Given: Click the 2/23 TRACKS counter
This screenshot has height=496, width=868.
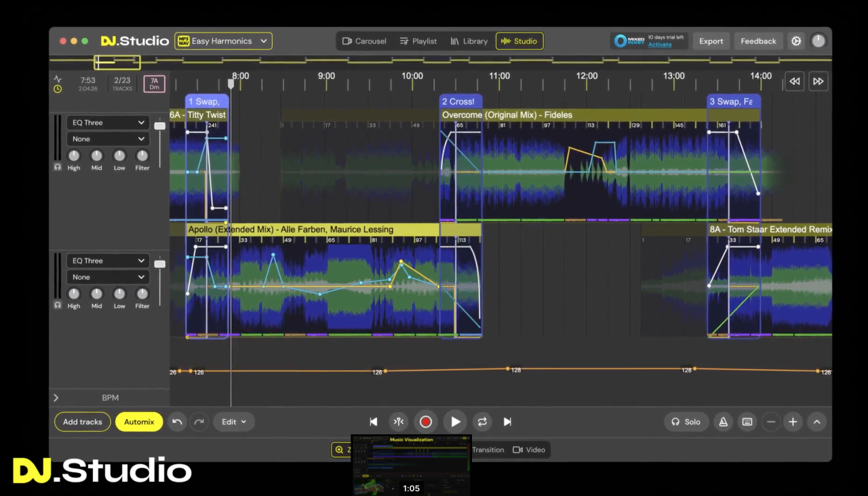Looking at the screenshot, I should [123, 84].
